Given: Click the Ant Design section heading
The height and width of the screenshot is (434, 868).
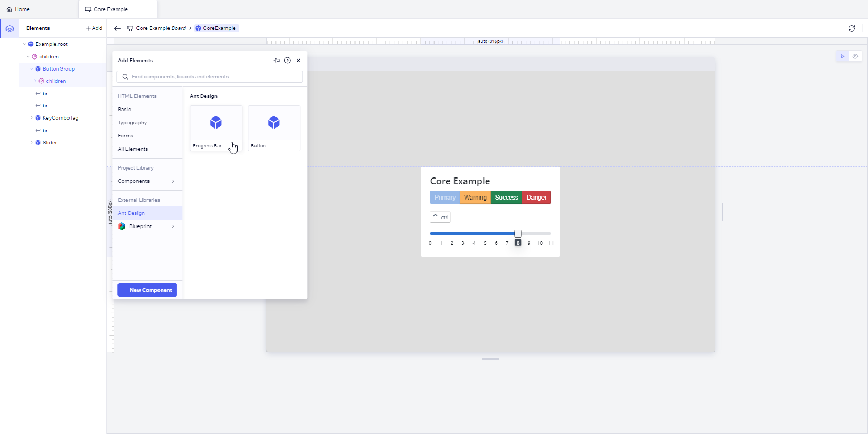Looking at the screenshot, I should [x=203, y=96].
